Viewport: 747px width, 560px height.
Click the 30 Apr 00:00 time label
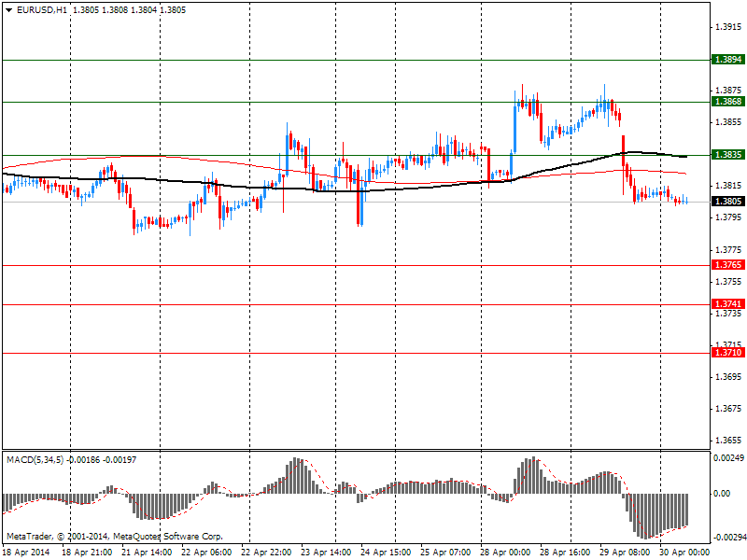tap(685, 553)
